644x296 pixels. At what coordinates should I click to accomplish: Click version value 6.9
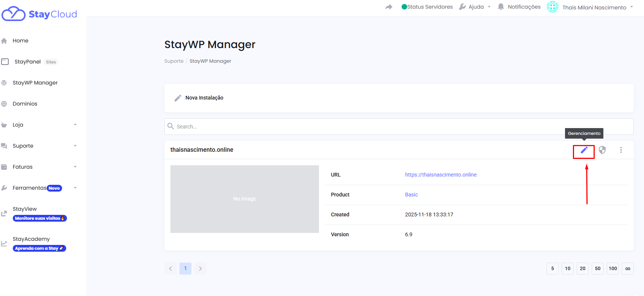point(409,234)
